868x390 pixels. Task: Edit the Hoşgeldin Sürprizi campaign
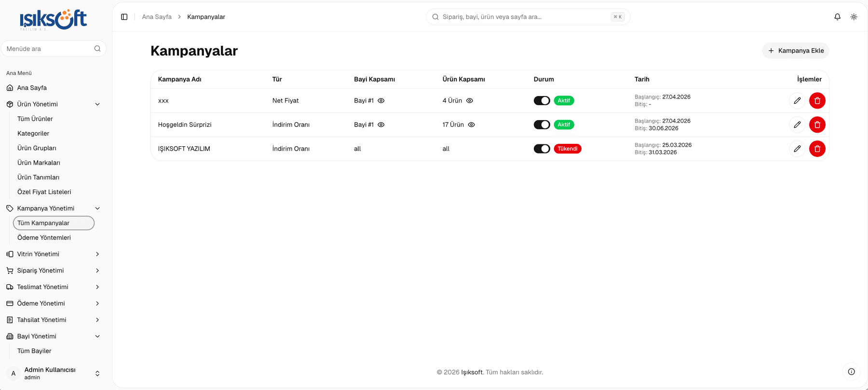[x=797, y=125]
